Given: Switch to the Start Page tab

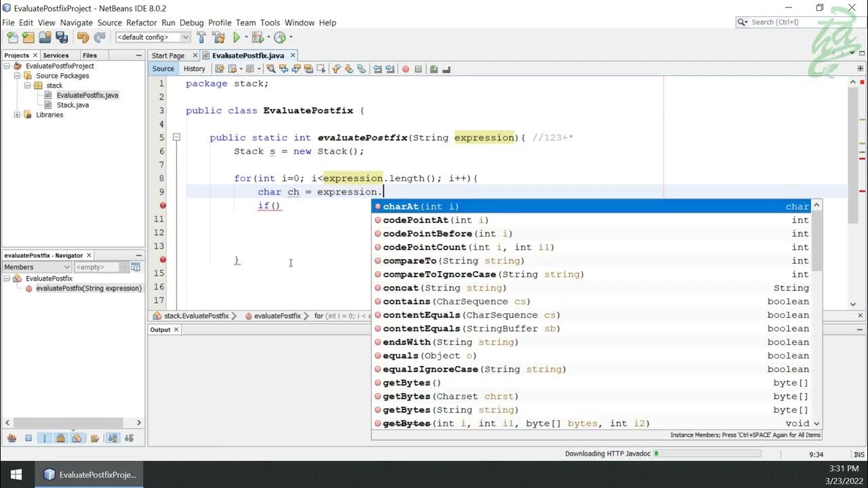Looking at the screenshot, I should tap(168, 56).
